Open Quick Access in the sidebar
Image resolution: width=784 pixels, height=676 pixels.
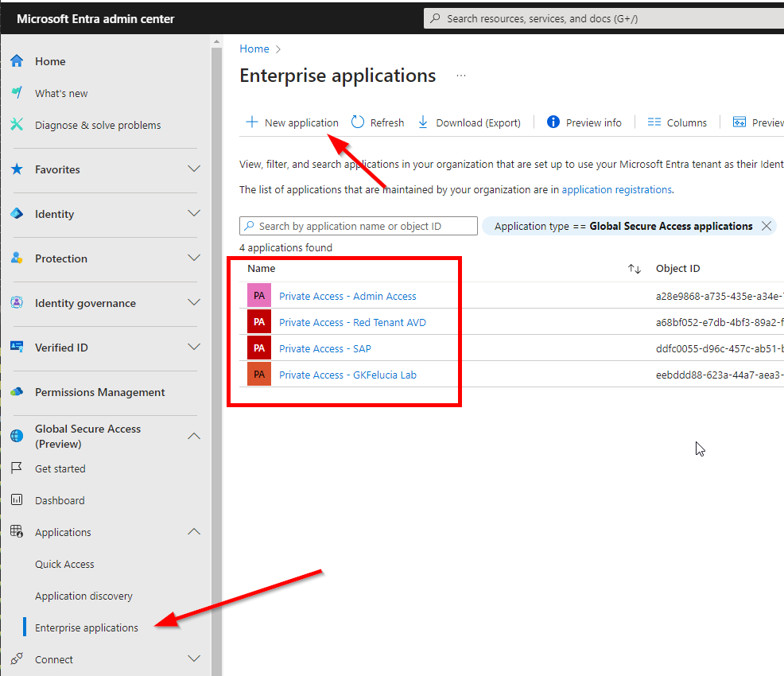(64, 564)
